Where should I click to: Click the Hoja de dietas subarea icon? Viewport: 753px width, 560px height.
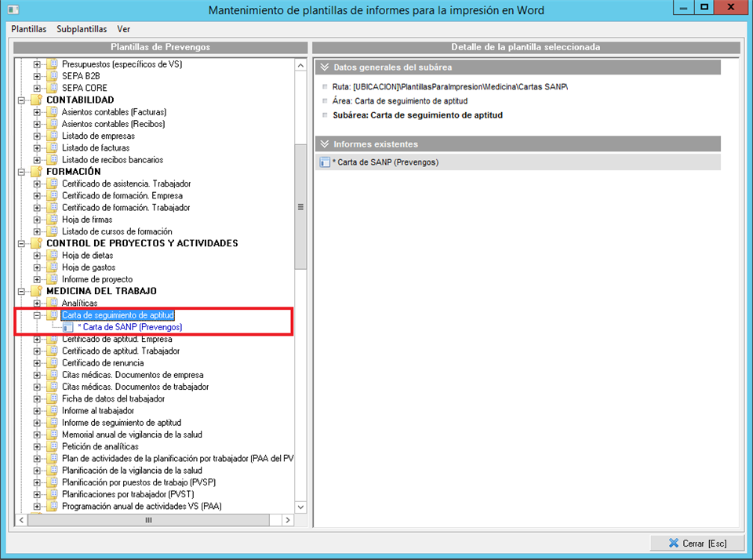point(52,256)
